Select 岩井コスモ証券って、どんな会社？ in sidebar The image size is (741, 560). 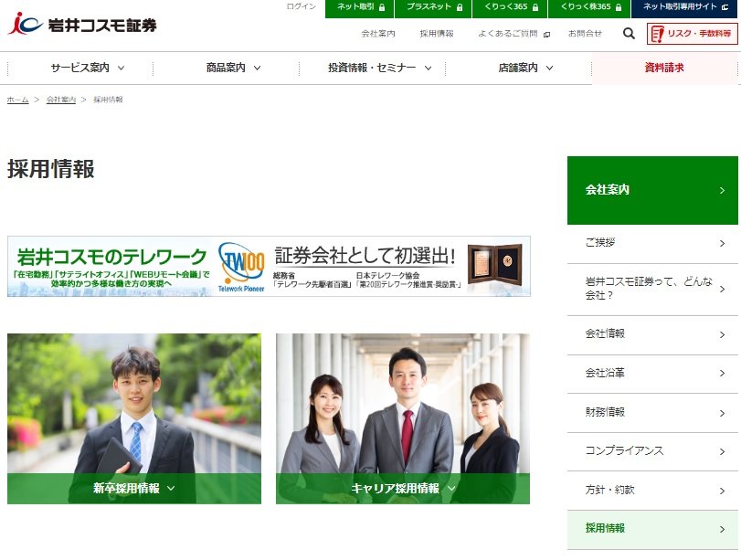[x=652, y=289]
